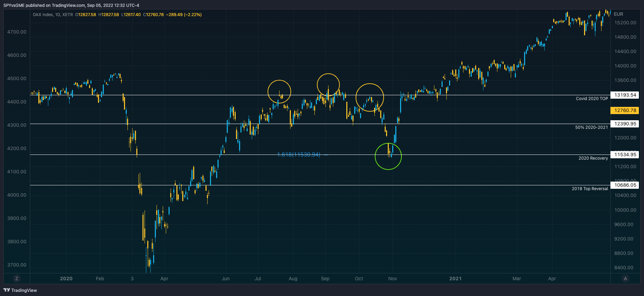644x296 pixels.
Task: Click the Apr label after 2020
Action: 164,279
